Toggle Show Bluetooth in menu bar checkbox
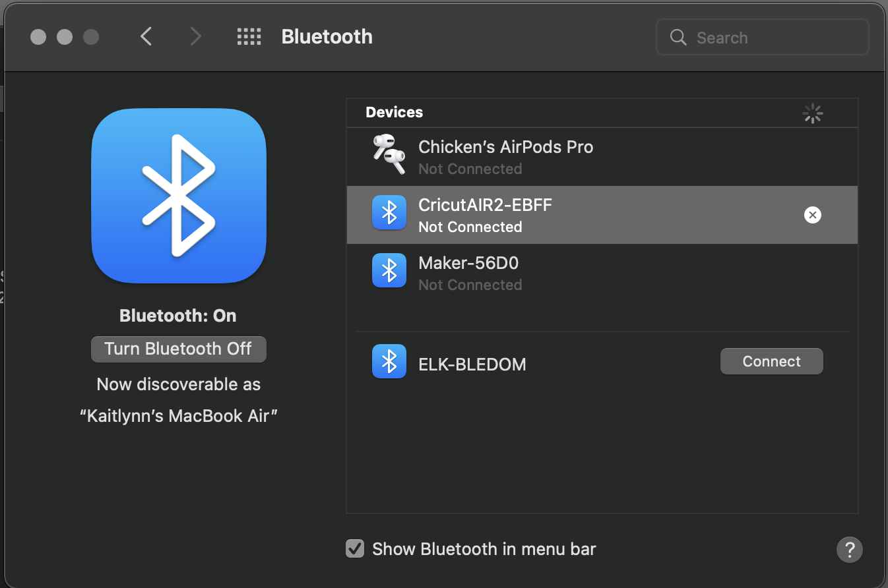This screenshot has height=588, width=888. point(355,548)
